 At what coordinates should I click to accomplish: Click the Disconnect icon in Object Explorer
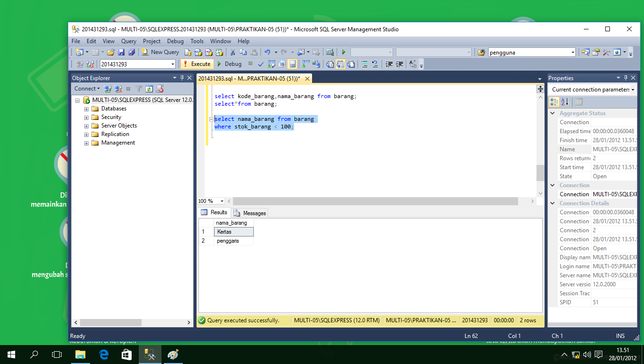[118, 89]
